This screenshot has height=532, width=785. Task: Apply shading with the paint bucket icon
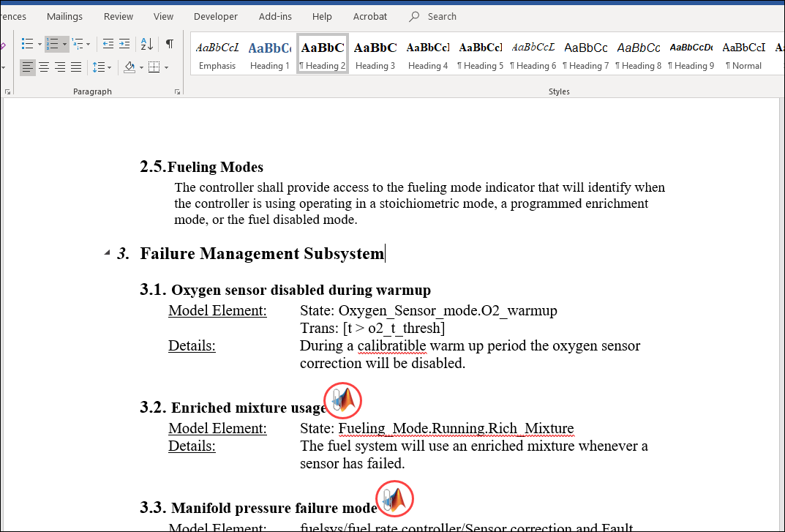point(129,67)
